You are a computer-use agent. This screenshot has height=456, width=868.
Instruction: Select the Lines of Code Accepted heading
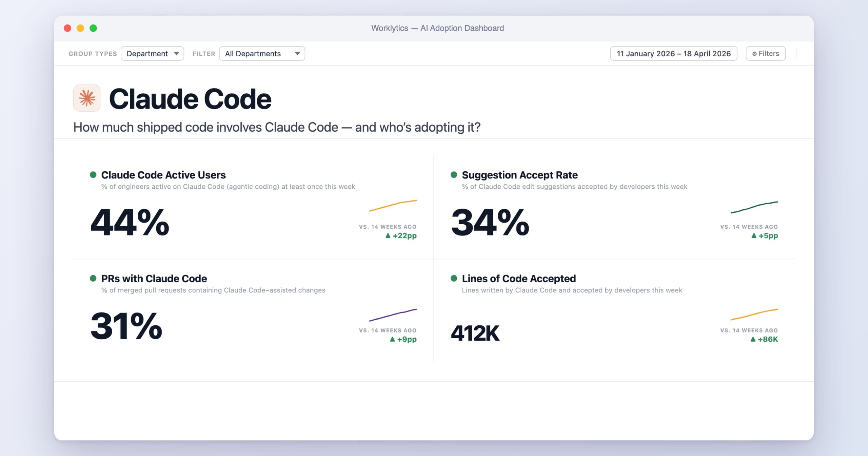[x=519, y=278]
